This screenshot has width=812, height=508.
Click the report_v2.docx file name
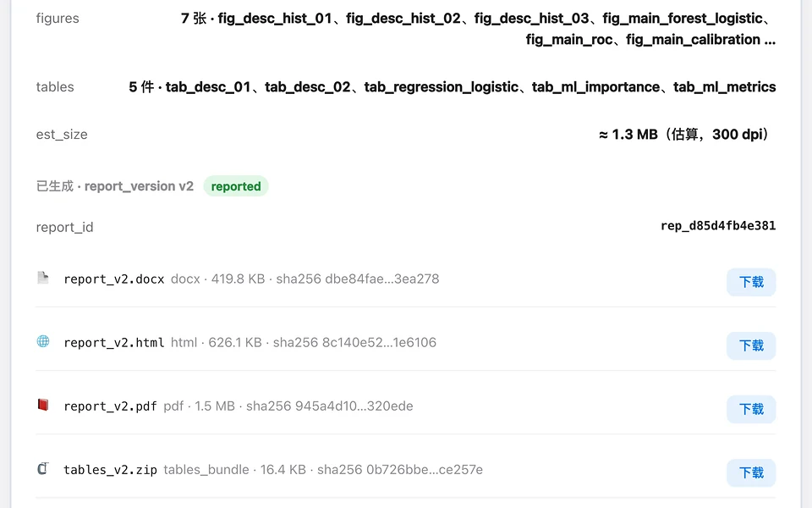click(x=114, y=279)
